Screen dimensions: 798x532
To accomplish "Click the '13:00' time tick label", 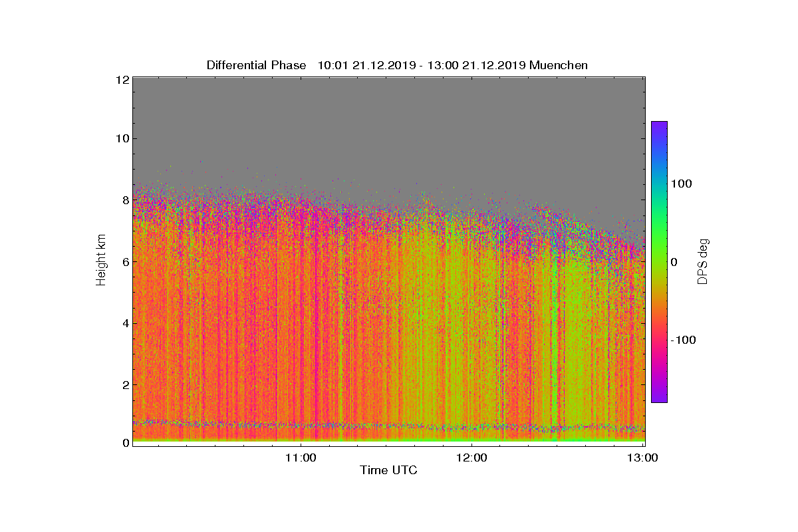I will click(x=643, y=458).
